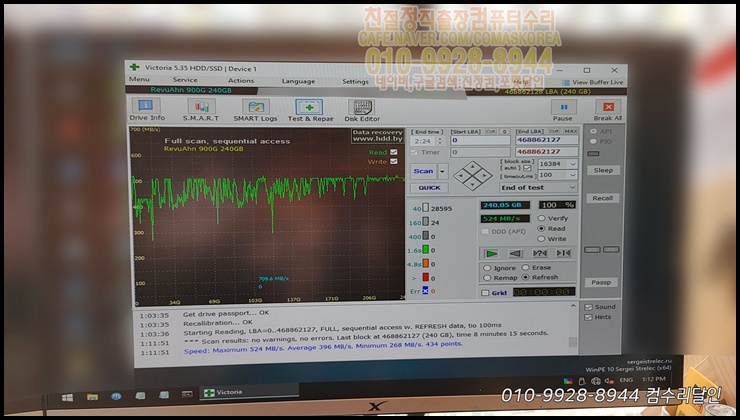Toggle the Timer checkbox
This screenshot has width=740, height=420.
click(414, 152)
